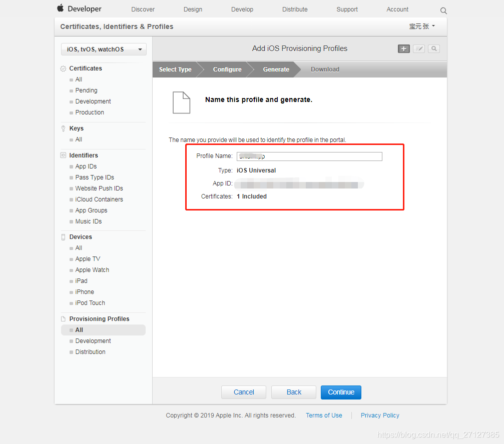Click the edit profile pencil icon
This screenshot has height=444, width=504.
coord(419,49)
